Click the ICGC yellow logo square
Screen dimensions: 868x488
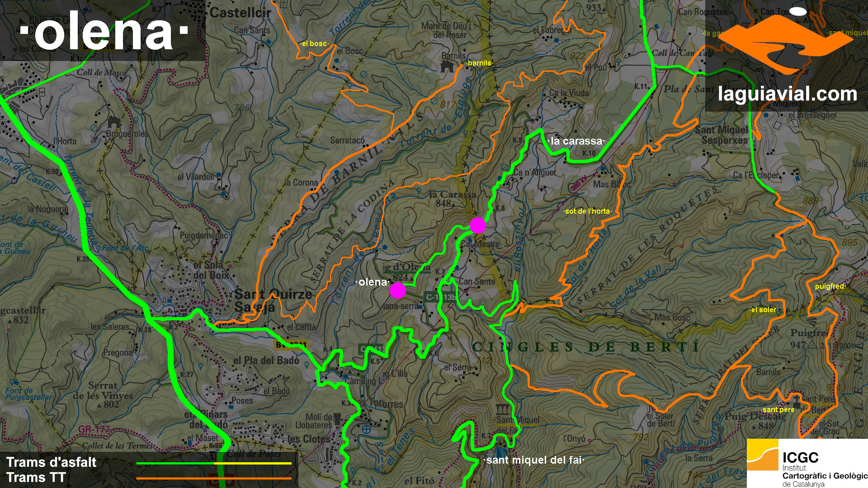[763, 455]
